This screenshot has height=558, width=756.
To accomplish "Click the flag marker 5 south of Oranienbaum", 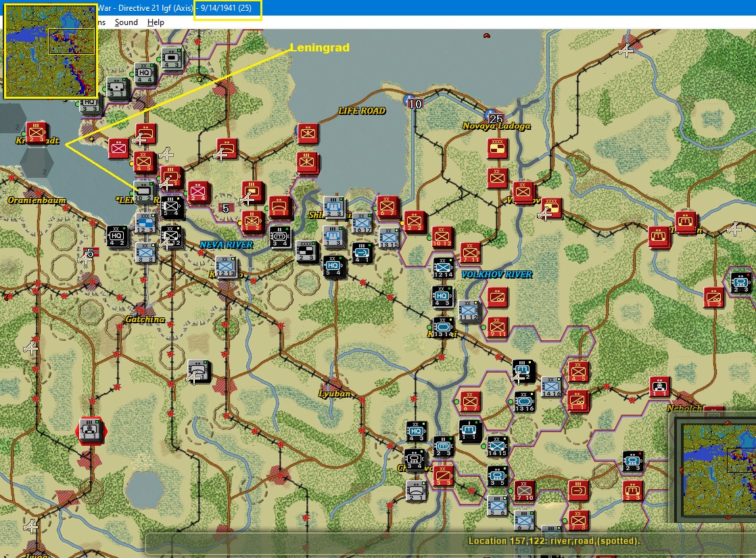I will (x=90, y=252).
